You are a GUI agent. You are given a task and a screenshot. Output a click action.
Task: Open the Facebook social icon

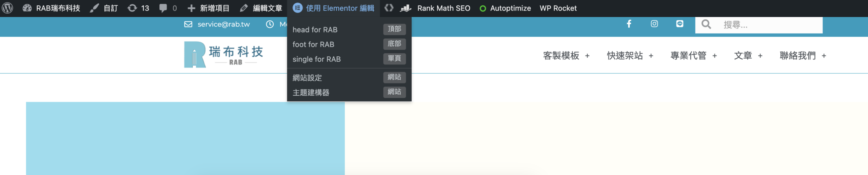point(629,24)
